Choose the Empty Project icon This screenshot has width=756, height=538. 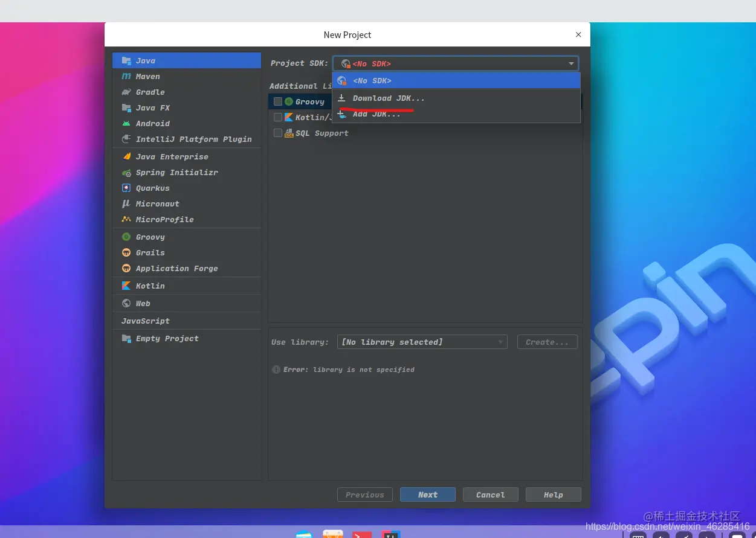click(x=126, y=338)
